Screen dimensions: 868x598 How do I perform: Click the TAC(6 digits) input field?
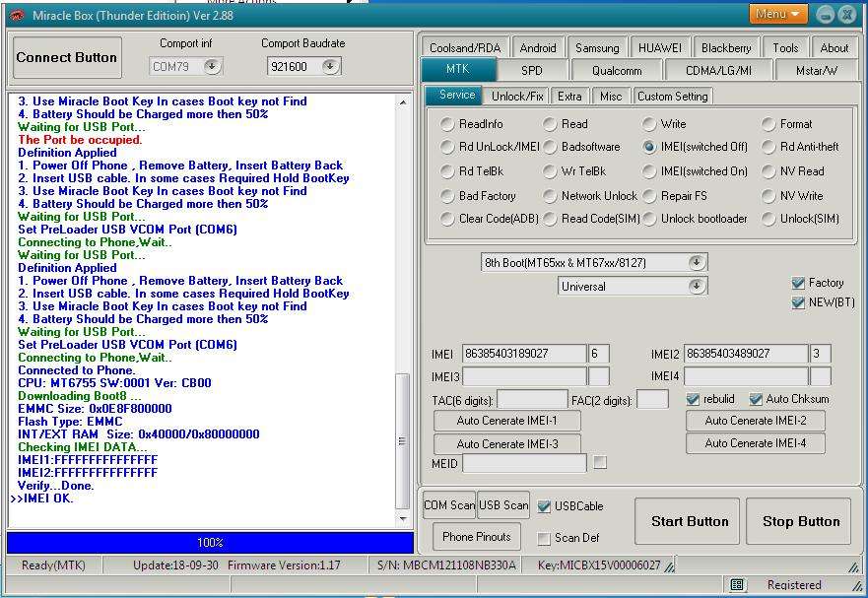[533, 400]
